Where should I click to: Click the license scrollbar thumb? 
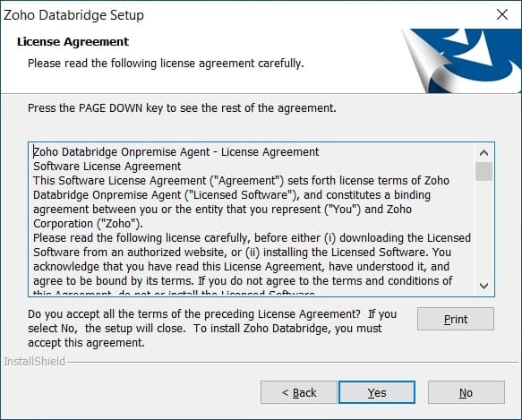click(x=484, y=171)
